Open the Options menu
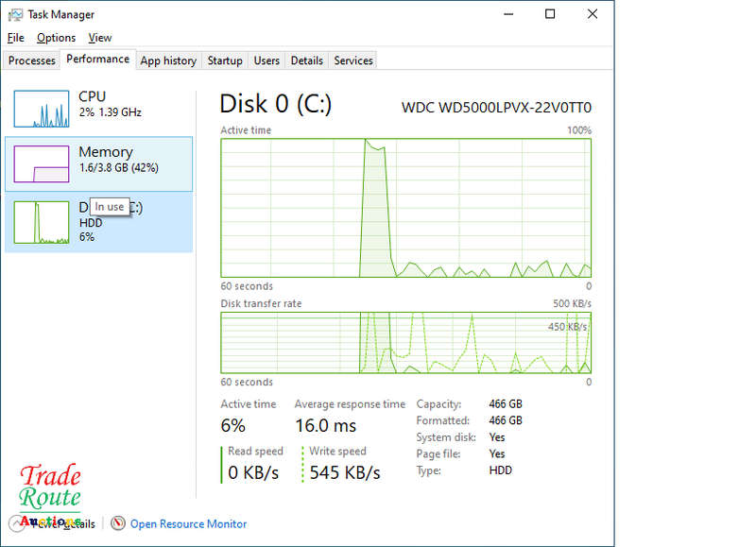 coord(56,38)
